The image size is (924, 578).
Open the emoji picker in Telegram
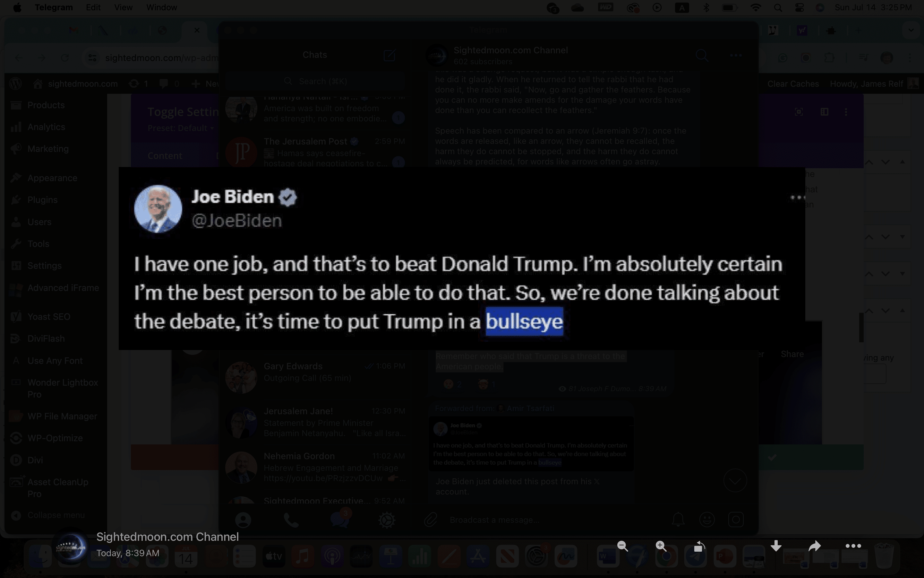coord(707,520)
